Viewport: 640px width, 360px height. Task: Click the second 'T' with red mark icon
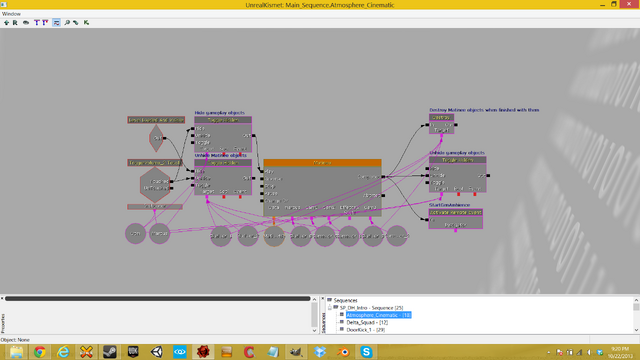(x=45, y=23)
